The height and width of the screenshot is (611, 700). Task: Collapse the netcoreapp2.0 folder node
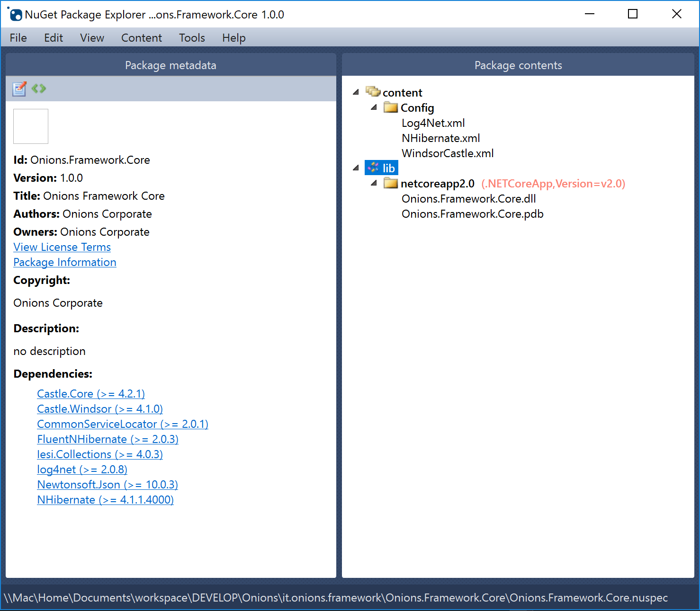374,183
